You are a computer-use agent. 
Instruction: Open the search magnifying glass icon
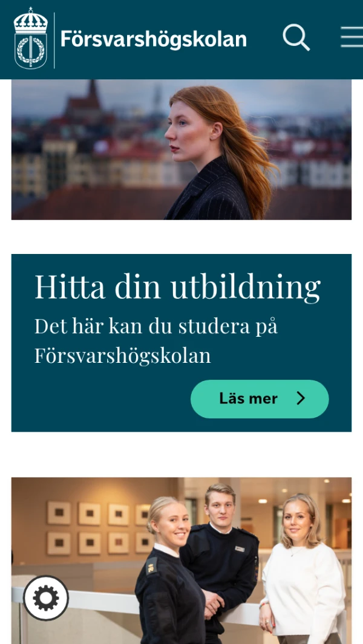click(296, 37)
